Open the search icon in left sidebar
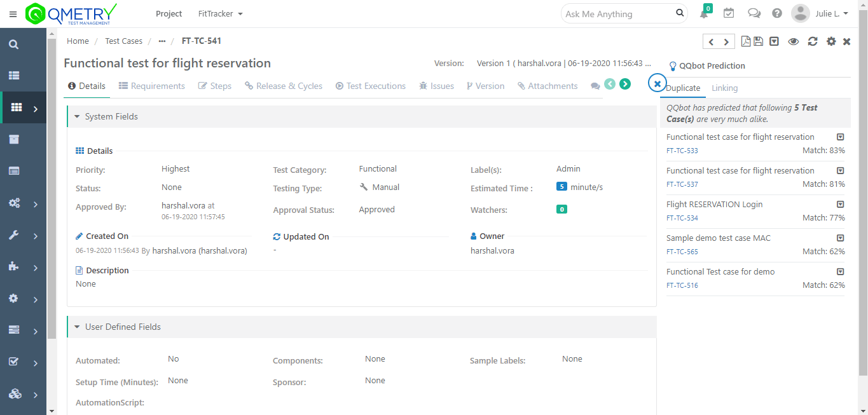 (x=14, y=44)
